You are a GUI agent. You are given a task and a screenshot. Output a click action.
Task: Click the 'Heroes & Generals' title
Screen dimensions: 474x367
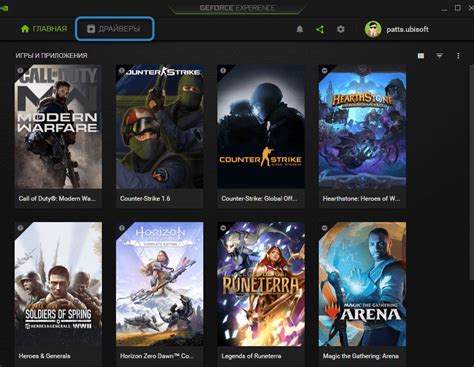coord(44,356)
